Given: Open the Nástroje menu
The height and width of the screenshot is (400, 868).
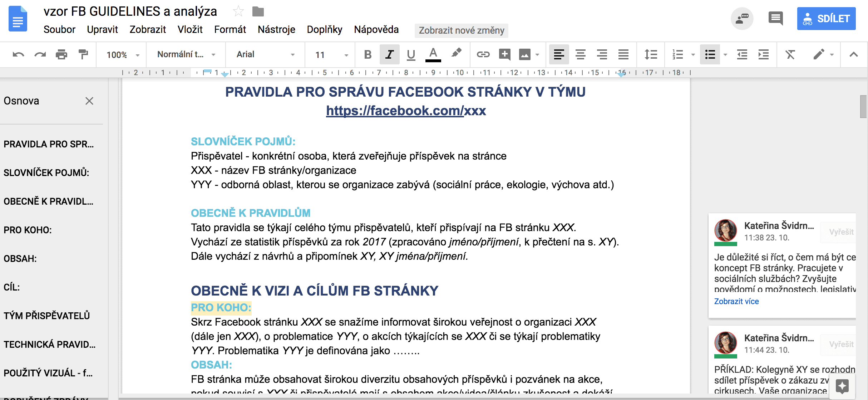Looking at the screenshot, I should coord(276,29).
